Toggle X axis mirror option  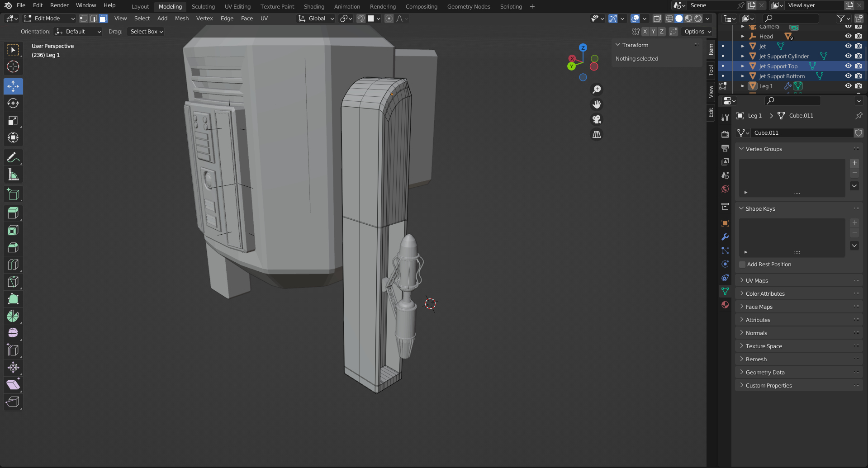[x=645, y=32]
